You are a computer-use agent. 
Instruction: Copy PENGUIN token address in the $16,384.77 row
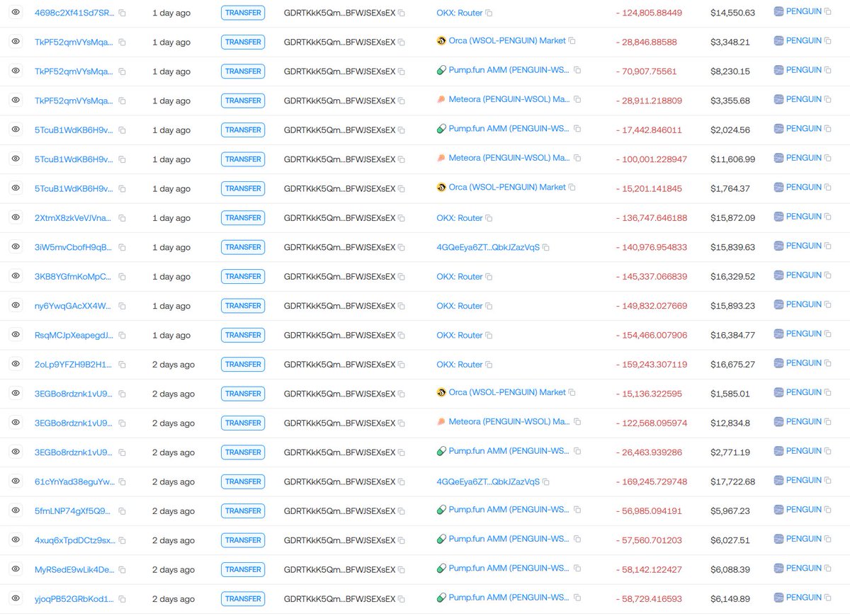(x=828, y=334)
